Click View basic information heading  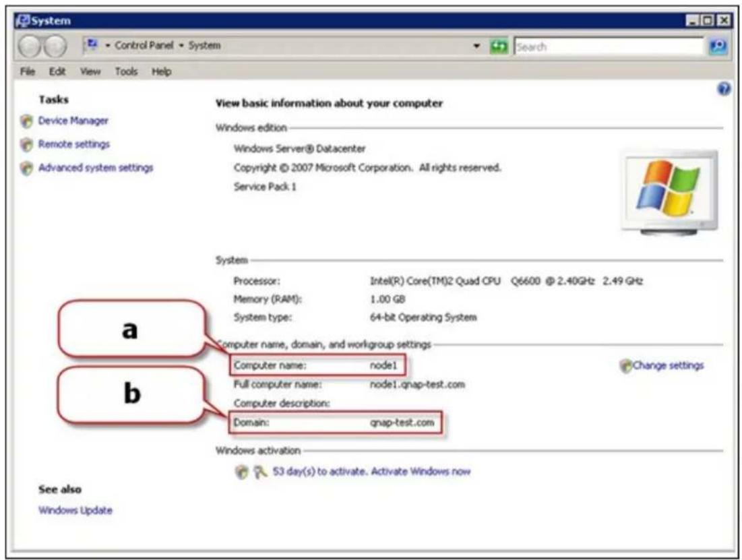point(330,103)
